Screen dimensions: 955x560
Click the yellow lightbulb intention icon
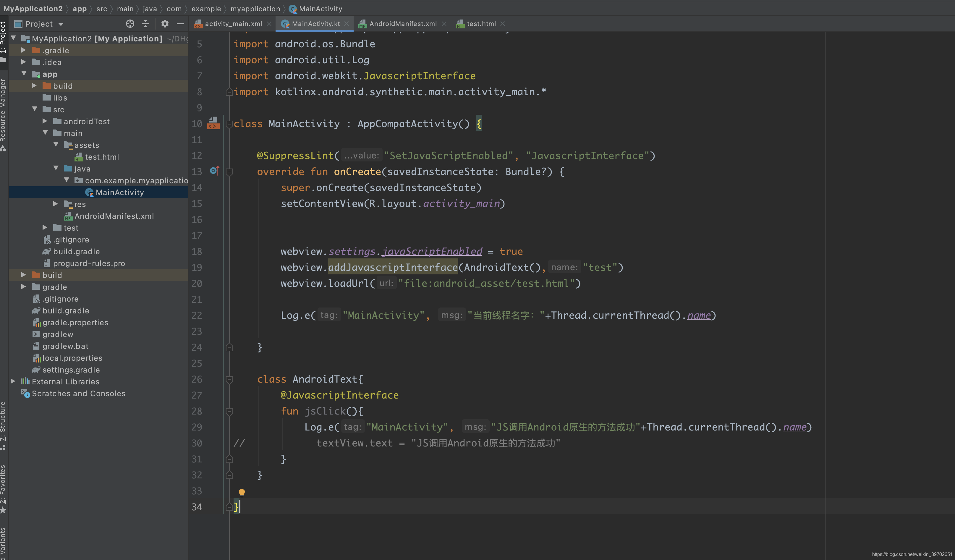242,493
